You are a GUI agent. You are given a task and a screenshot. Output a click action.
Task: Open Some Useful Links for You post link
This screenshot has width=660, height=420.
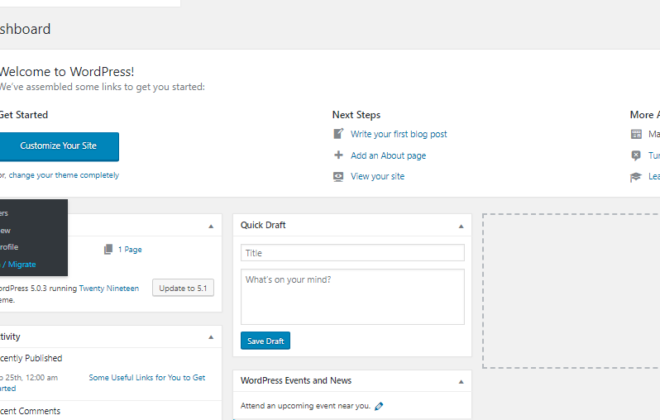coord(147,377)
